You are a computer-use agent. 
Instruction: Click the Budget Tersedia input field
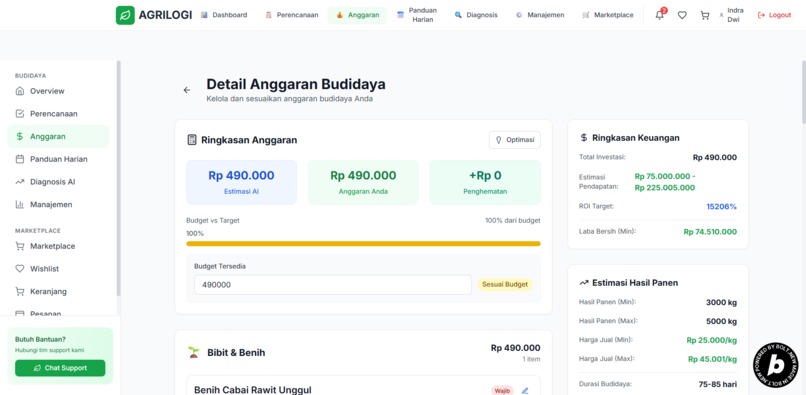[333, 284]
